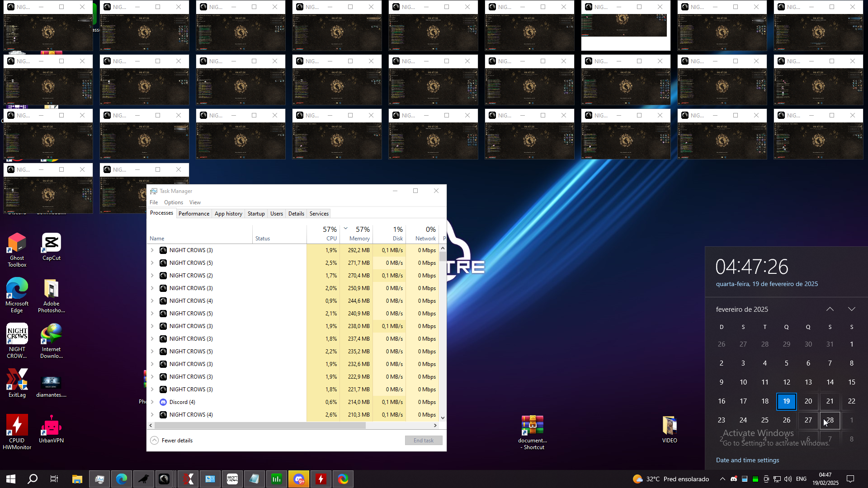The image size is (868, 488).
Task: Go to the previous month in the calendar
Action: coord(830,310)
